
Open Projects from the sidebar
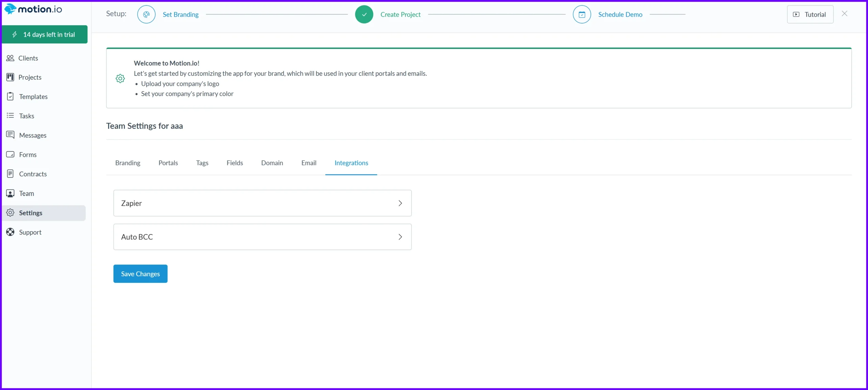[x=30, y=77]
